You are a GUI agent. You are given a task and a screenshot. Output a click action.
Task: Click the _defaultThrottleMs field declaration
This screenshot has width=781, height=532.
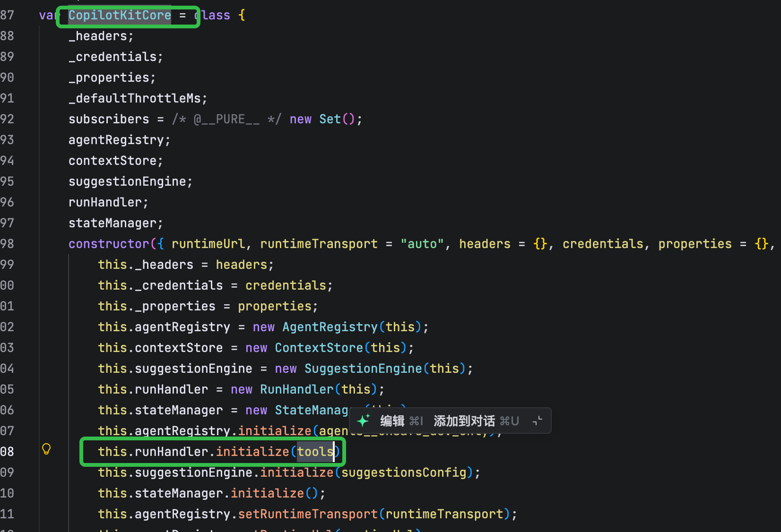pos(138,98)
